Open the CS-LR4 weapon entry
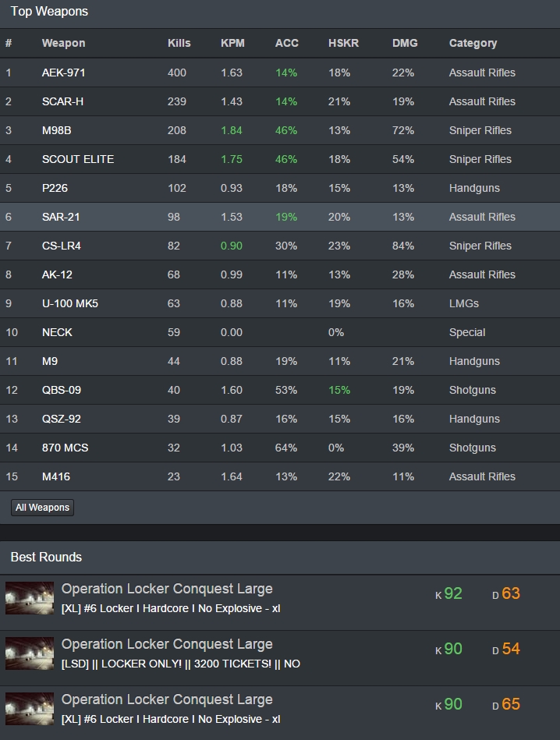The image size is (560, 740). pyautogui.click(x=61, y=246)
